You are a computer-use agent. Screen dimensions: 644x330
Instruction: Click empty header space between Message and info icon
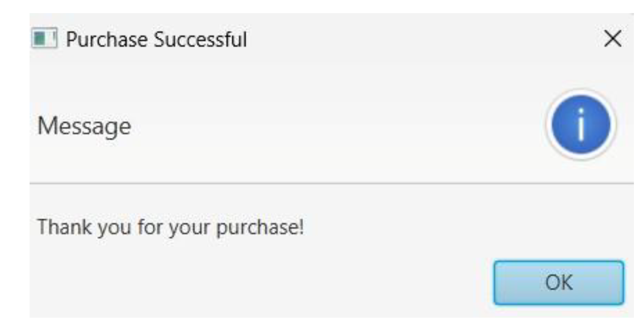(337, 126)
